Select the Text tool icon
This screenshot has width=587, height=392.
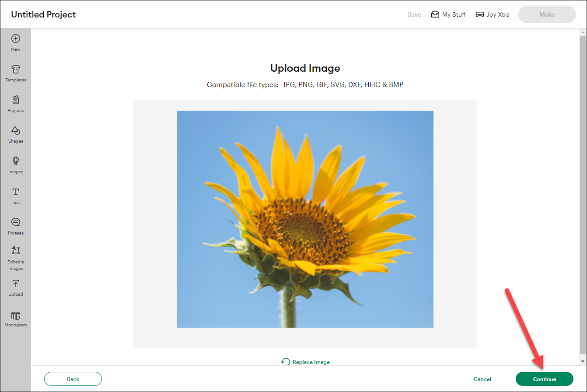point(16,192)
